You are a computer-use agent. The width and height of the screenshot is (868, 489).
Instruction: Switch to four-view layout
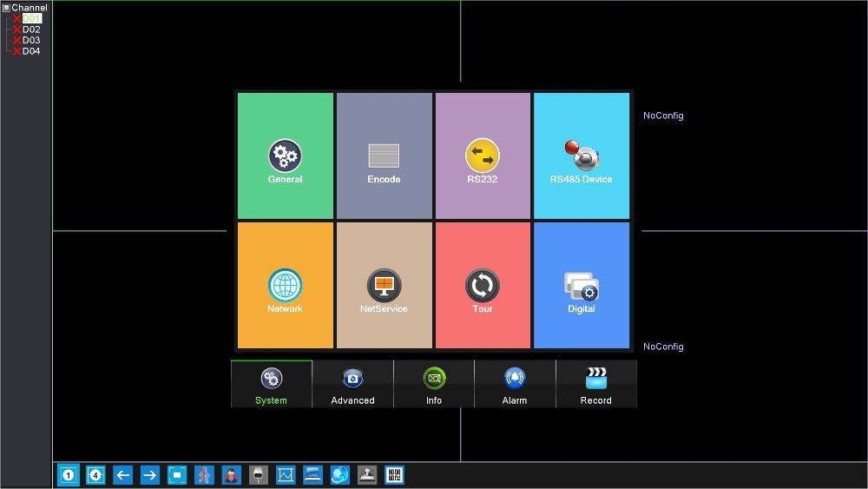(95, 475)
